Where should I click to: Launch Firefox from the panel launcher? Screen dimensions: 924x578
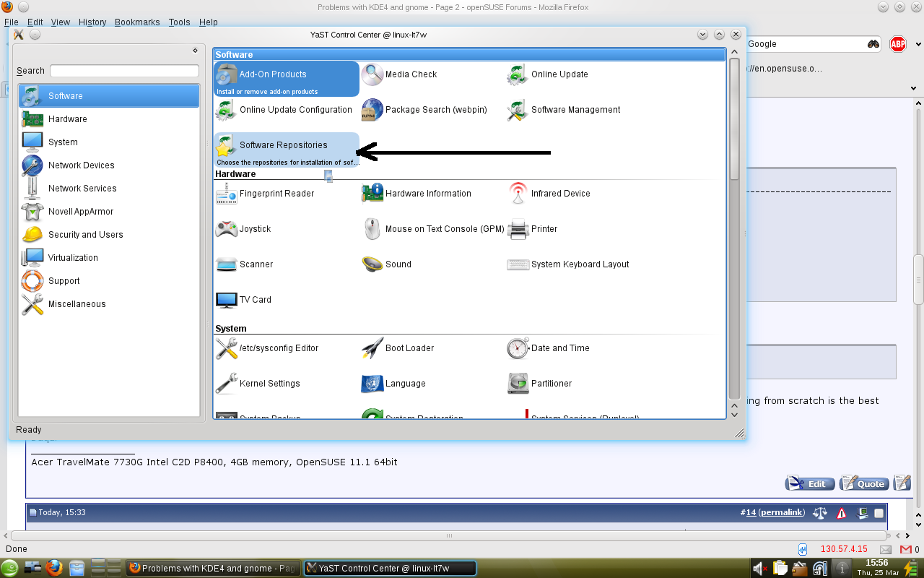click(54, 569)
